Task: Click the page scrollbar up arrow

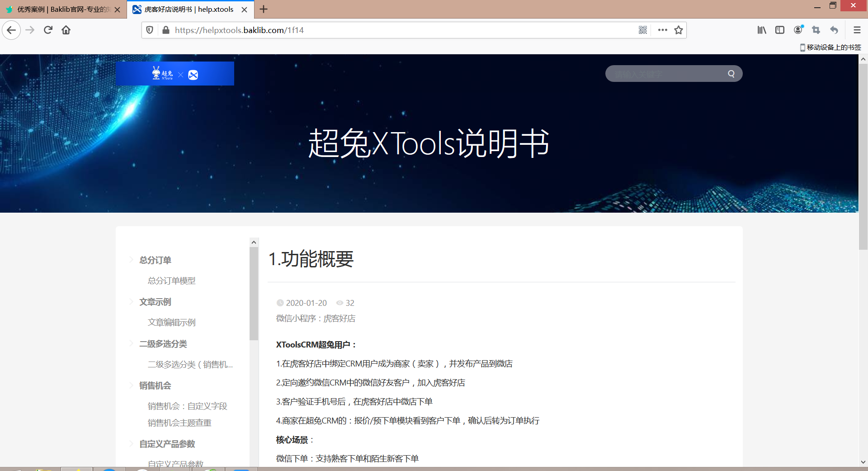Action: 863,59
